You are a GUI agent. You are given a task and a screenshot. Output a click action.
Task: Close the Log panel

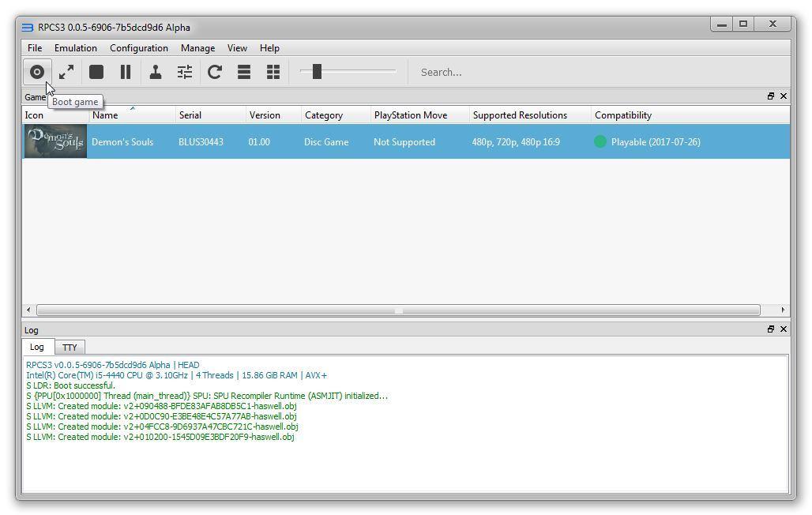click(784, 329)
